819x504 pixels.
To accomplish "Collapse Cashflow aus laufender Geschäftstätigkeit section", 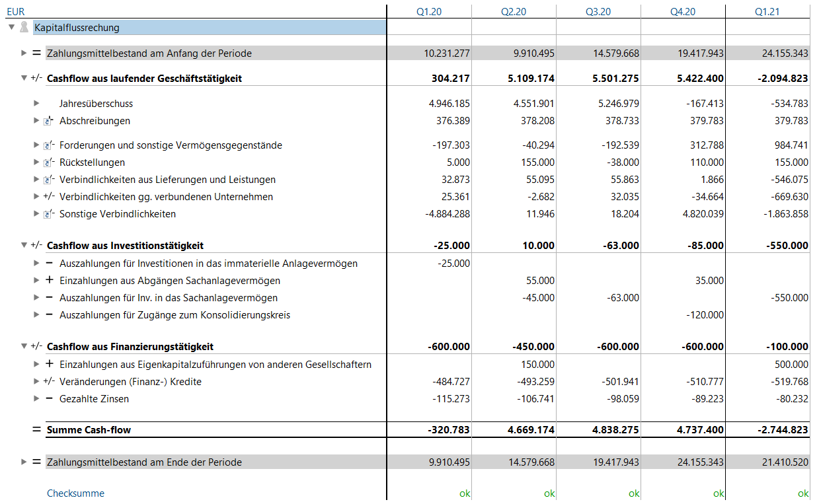I will point(24,78).
